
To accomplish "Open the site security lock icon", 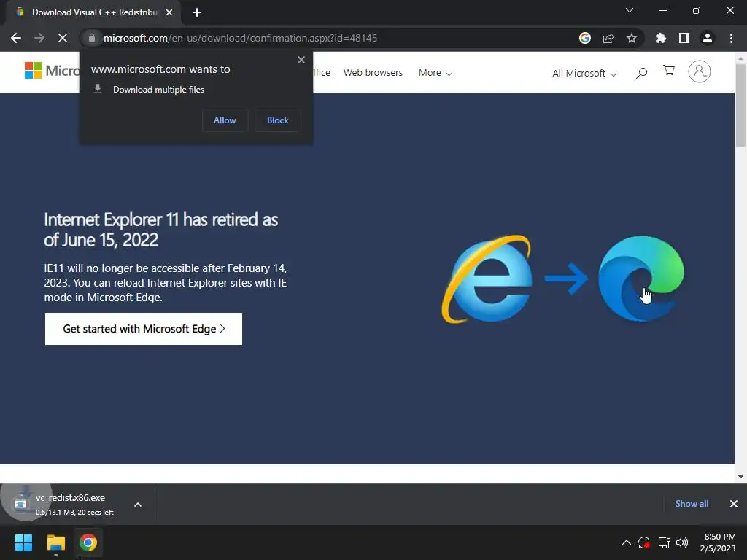I will [x=92, y=38].
